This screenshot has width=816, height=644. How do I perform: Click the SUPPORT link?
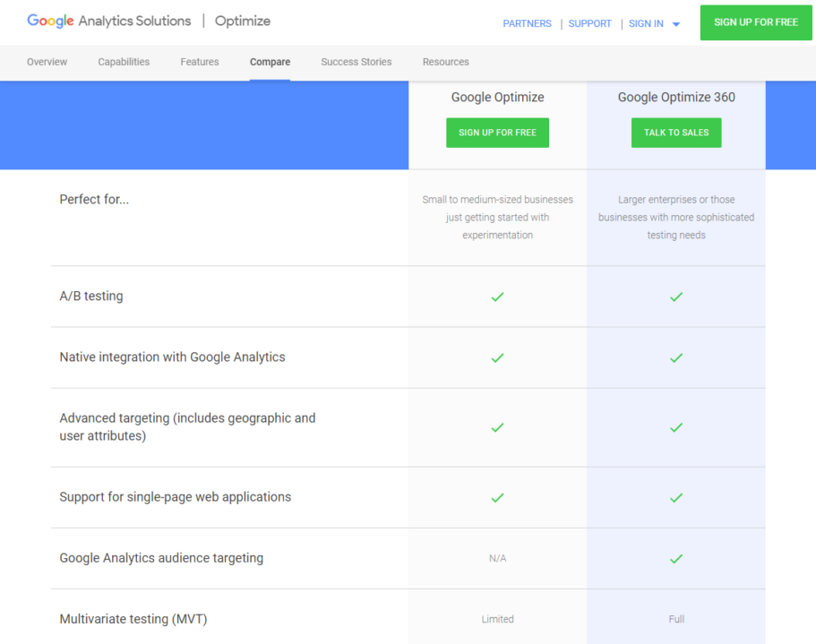point(589,24)
